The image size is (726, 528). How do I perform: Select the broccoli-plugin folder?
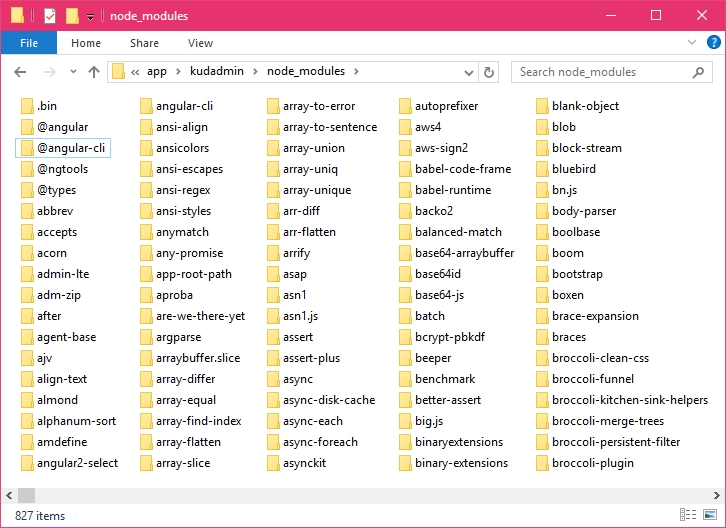click(585, 463)
